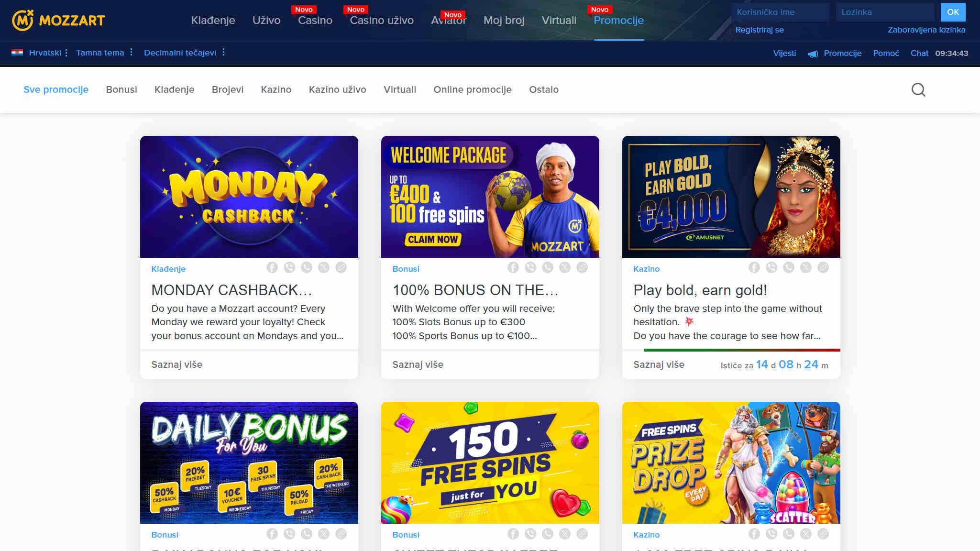Open the Aviator menu item
The image size is (980, 551).
[x=448, y=20]
